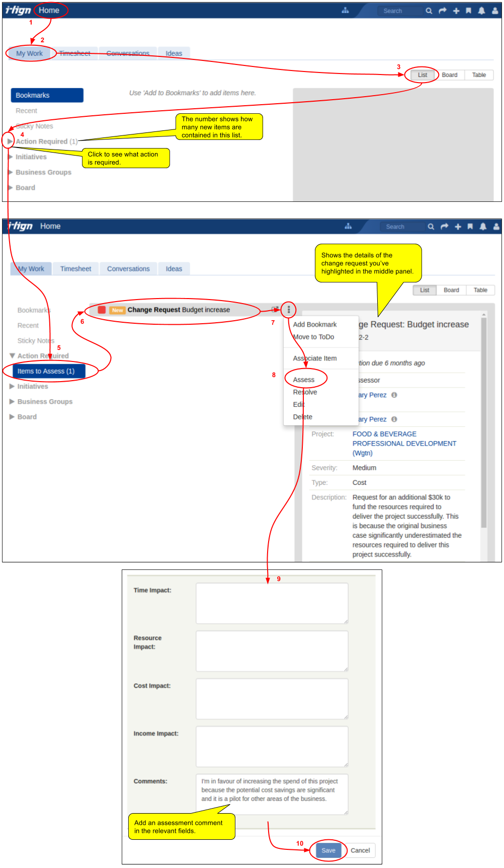
Task: Focus the Income Impact text area
Action: [x=272, y=747]
